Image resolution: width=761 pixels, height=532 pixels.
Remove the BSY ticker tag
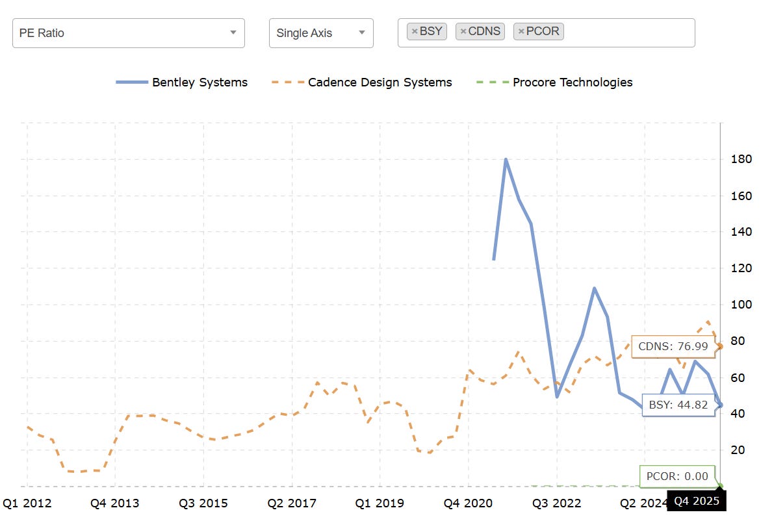415,32
